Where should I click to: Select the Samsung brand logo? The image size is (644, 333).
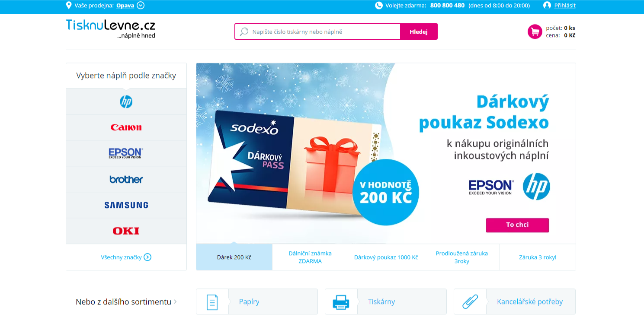tap(126, 205)
